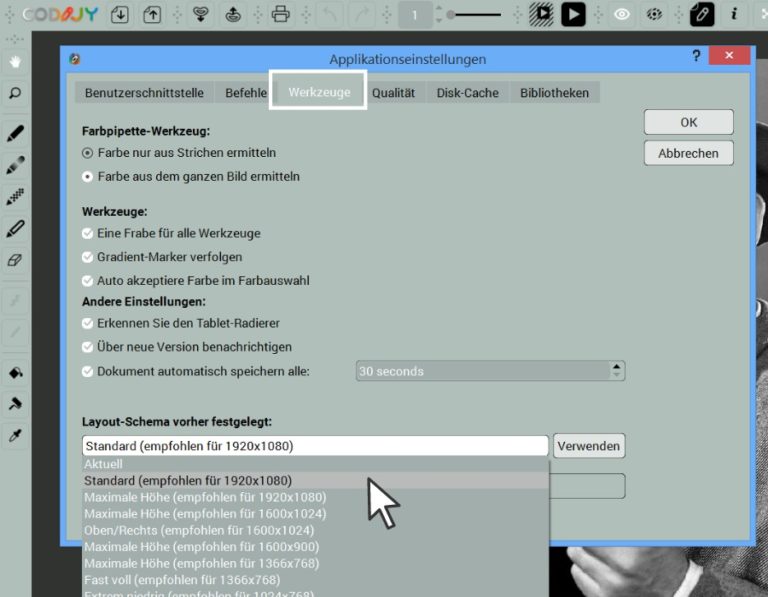Select the hand pan tool

click(x=15, y=61)
